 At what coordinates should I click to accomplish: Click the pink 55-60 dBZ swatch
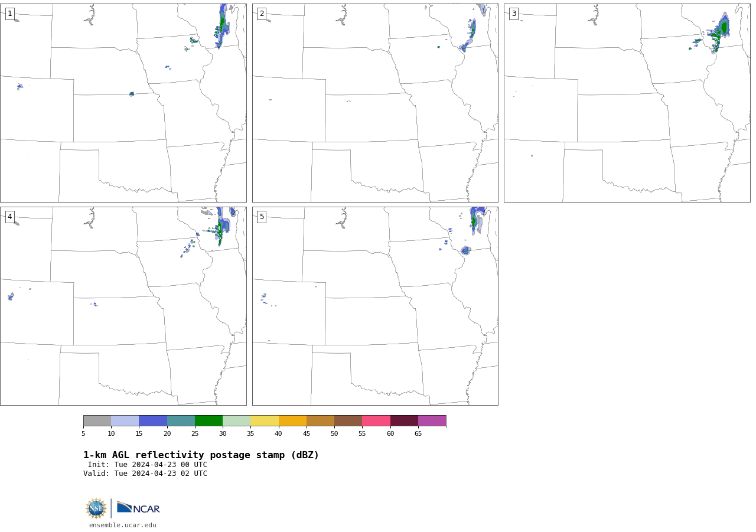click(x=376, y=421)
